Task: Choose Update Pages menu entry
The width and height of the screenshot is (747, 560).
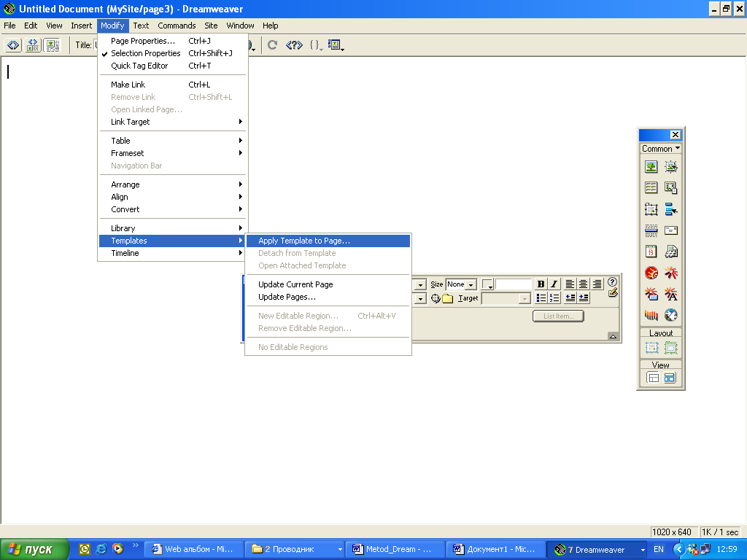Action: pyautogui.click(x=328, y=297)
